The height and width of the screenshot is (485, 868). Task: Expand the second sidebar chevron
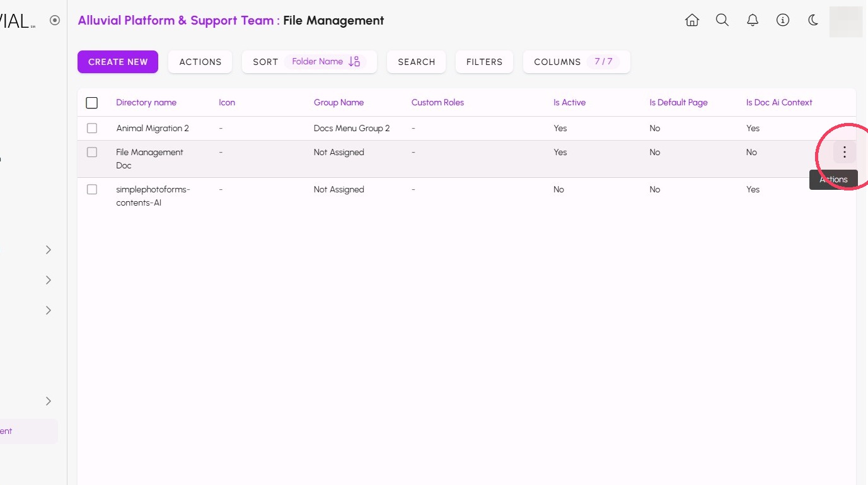coord(49,280)
